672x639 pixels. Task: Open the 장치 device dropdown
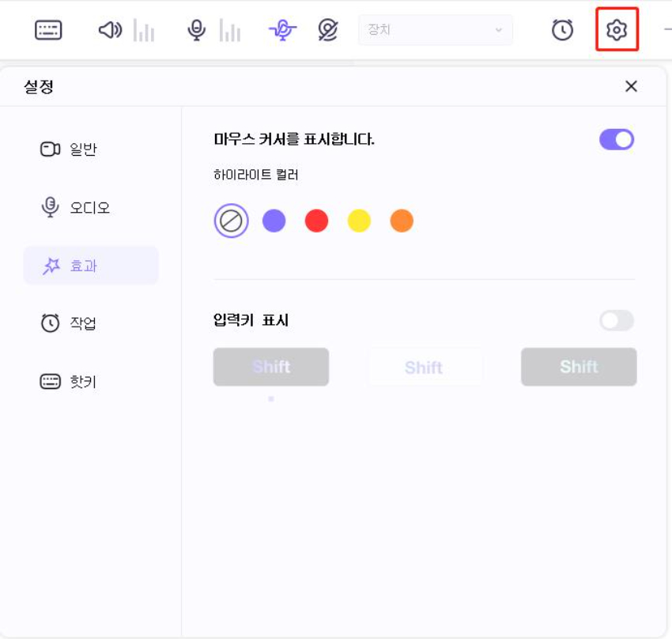tap(436, 30)
